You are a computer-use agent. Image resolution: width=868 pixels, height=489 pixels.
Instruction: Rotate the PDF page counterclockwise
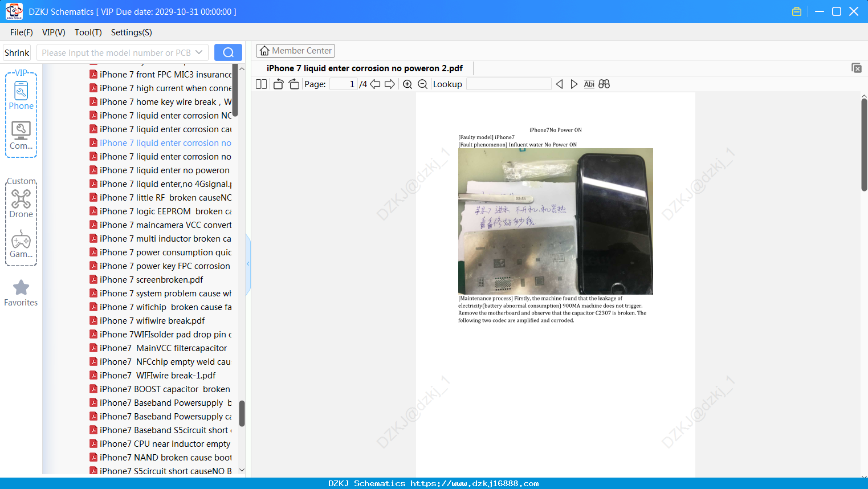[x=278, y=84]
